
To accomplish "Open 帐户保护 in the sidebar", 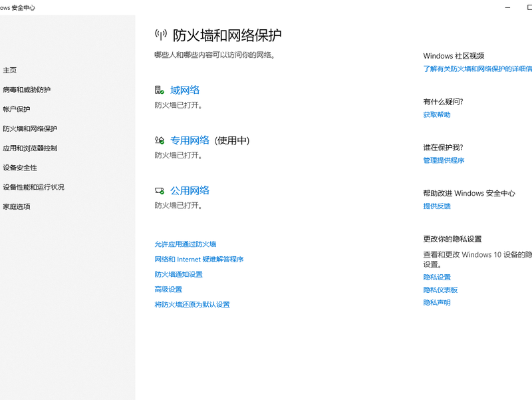I will click(x=17, y=109).
